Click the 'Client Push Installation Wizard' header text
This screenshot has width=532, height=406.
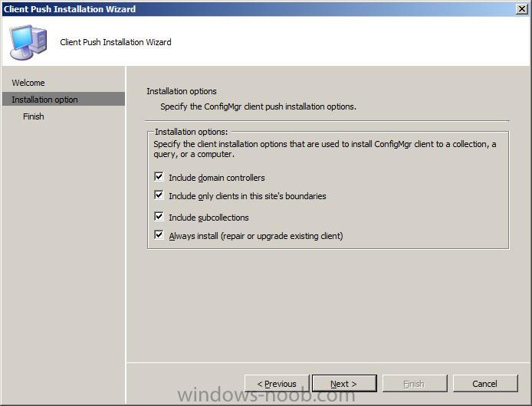pos(116,42)
